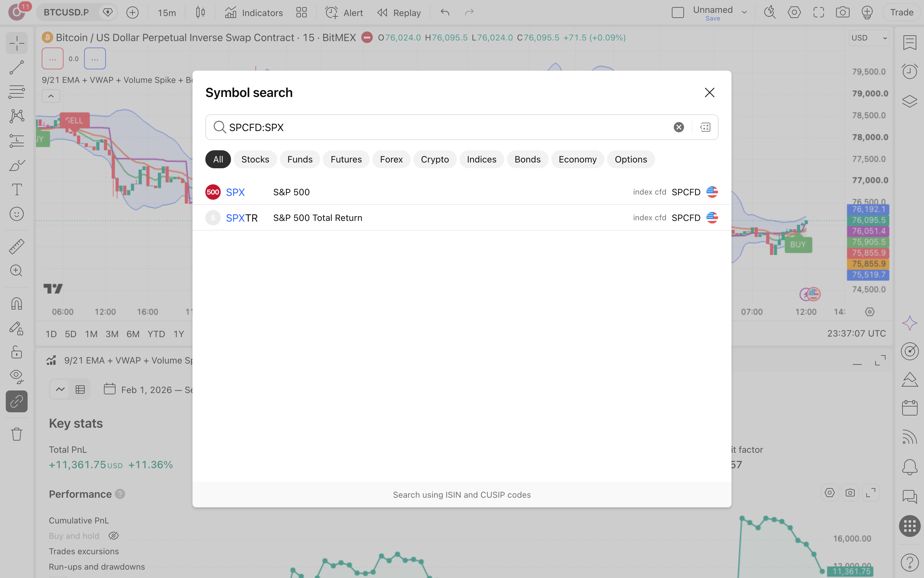Select the Text drawing tool
Screen dimensions: 924x578
click(16, 189)
